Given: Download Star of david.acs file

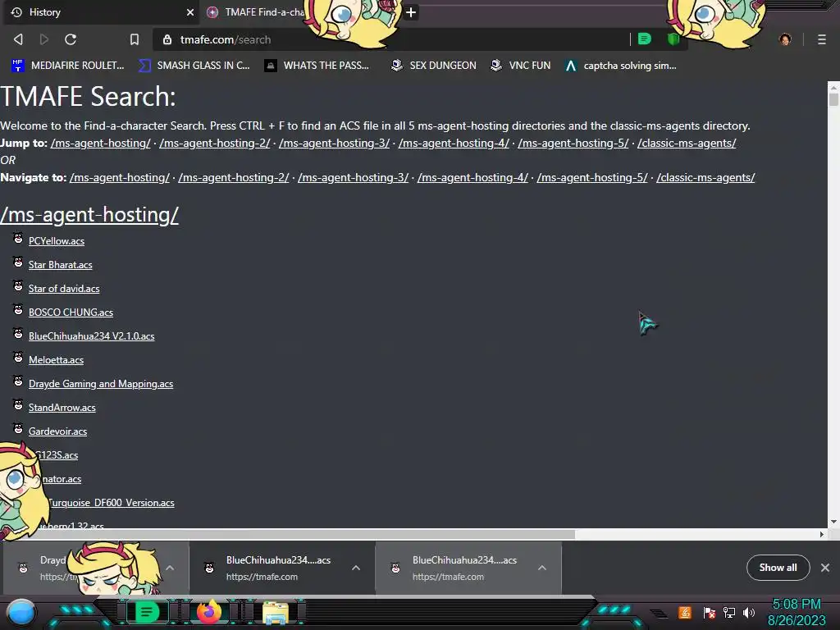Looking at the screenshot, I should 64,289.
